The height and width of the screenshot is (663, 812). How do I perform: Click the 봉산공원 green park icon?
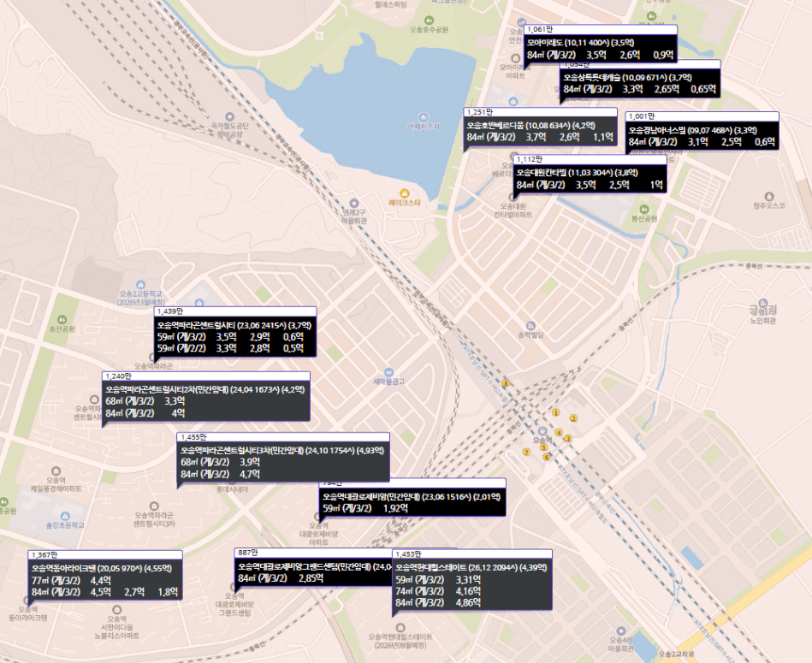pyautogui.click(x=643, y=209)
